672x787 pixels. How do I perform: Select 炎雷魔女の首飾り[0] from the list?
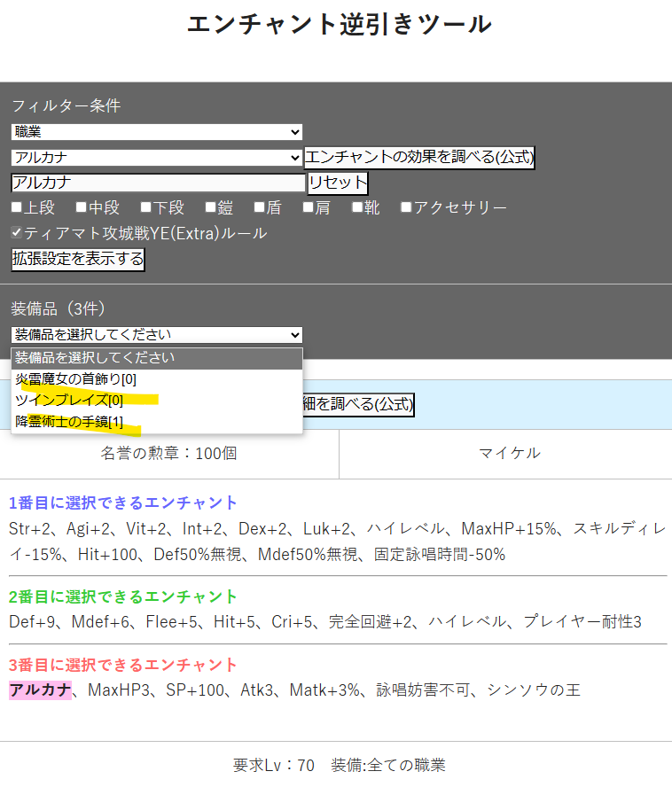[x=76, y=379]
